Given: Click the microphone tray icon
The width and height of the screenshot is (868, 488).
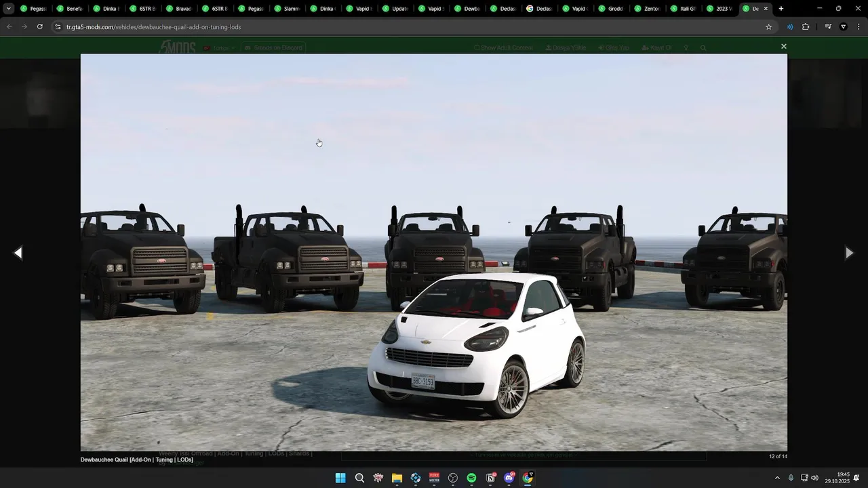Looking at the screenshot, I should [791, 478].
